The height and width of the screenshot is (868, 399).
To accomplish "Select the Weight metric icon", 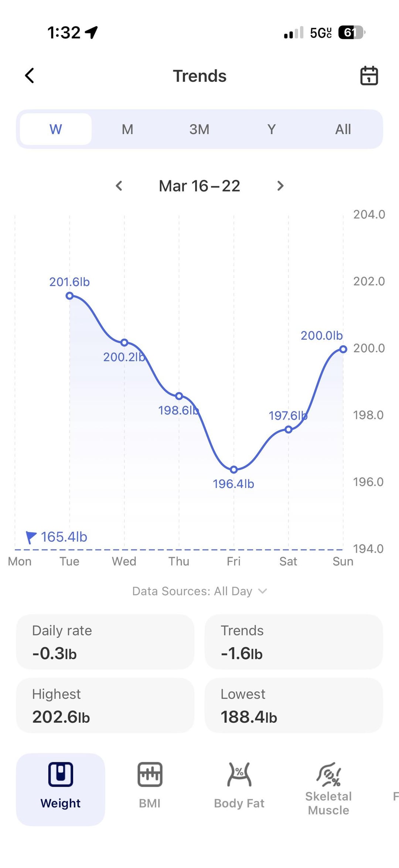I will (x=61, y=774).
